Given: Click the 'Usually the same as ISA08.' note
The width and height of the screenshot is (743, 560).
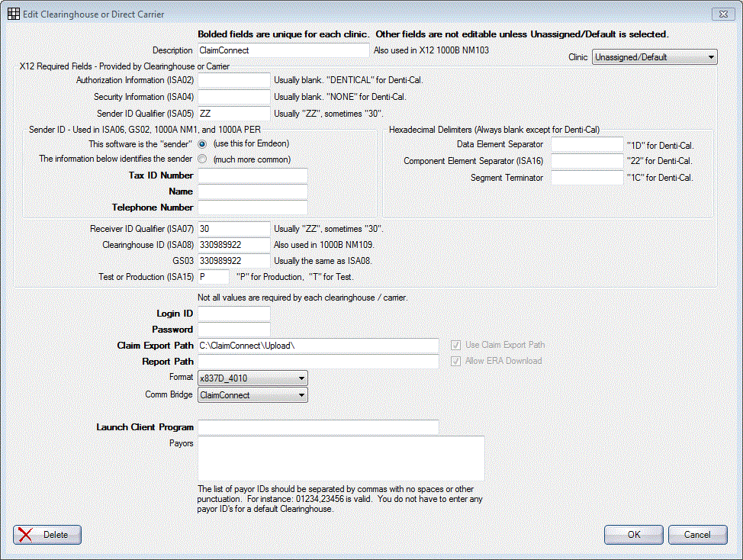Looking at the screenshot, I should click(x=323, y=261).
